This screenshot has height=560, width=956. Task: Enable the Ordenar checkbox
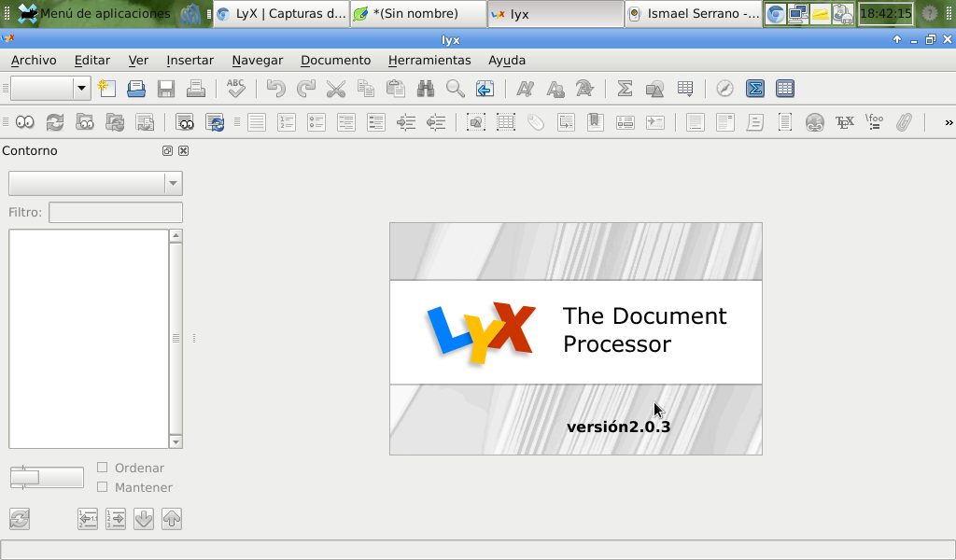click(x=103, y=468)
